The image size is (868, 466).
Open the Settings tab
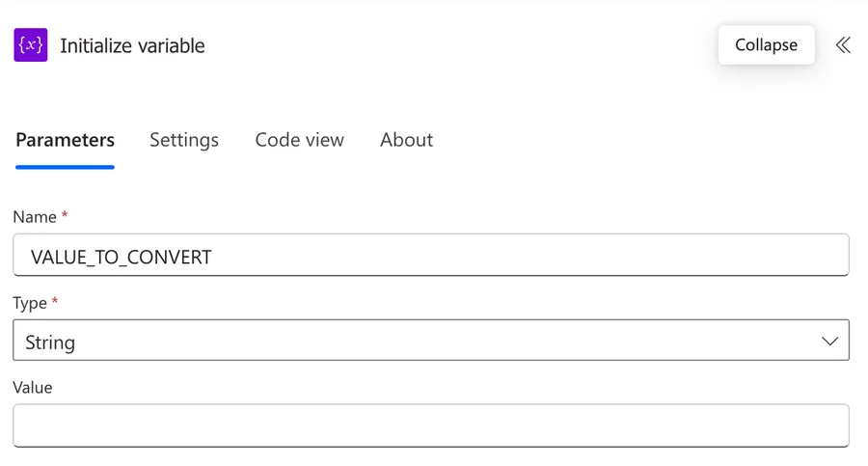[x=184, y=140]
